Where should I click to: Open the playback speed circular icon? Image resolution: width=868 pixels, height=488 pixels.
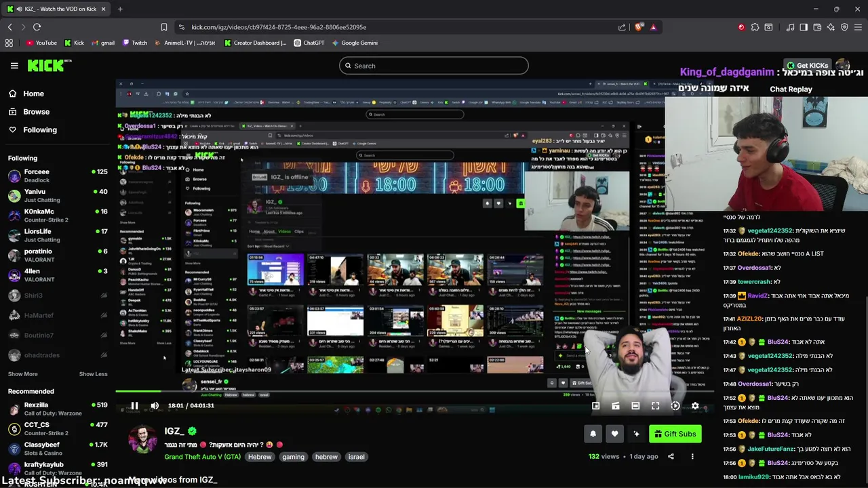pos(675,406)
